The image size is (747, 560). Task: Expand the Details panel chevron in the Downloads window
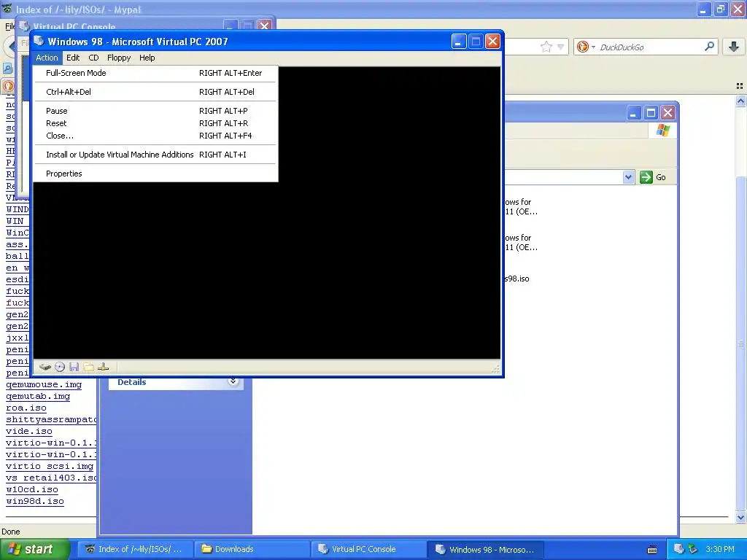(x=233, y=381)
